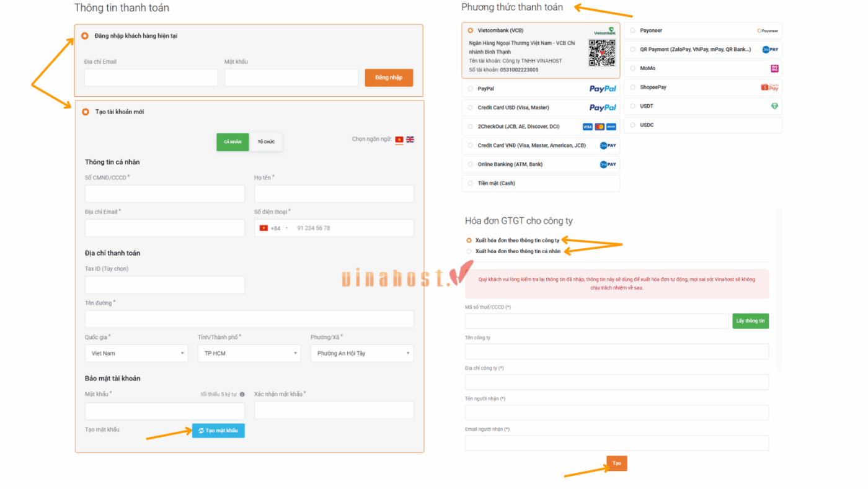Select the Vietnamese flag language icon

(399, 140)
